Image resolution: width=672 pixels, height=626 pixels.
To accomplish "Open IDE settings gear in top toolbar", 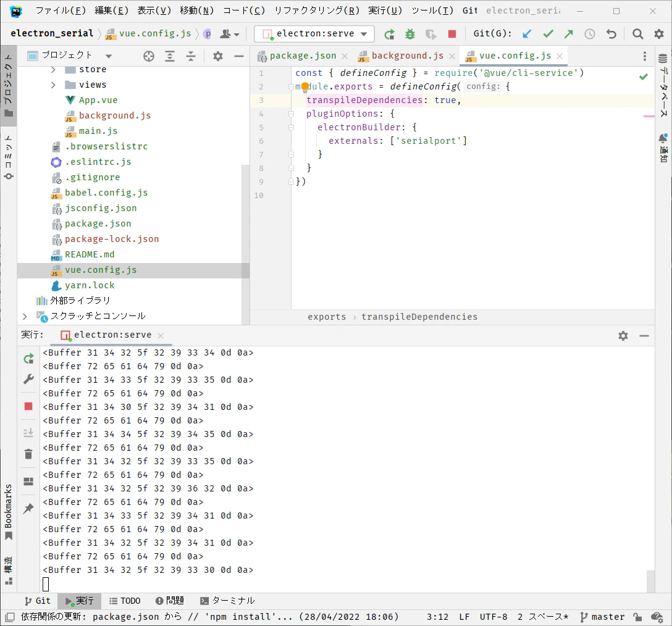I will coord(658,34).
